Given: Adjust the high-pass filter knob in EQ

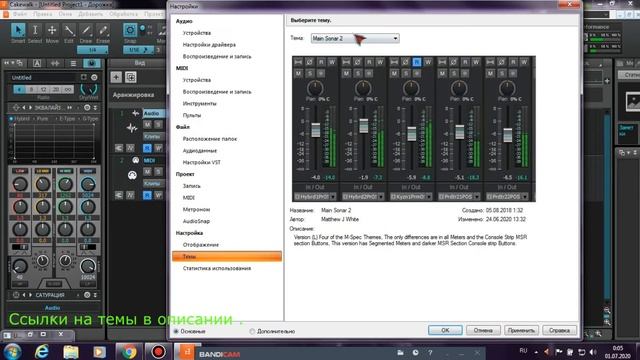Looking at the screenshot, I should pyautogui.click(x=19, y=267).
